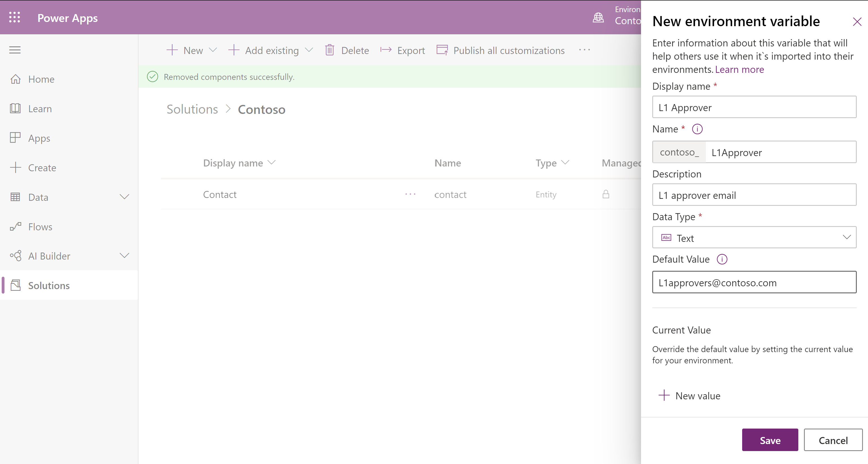
Task: Click the Default Value input field
Action: pos(754,282)
